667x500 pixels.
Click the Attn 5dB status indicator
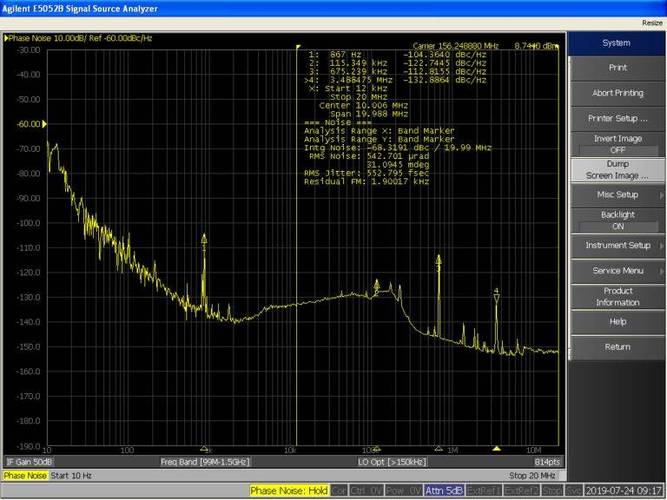444,491
